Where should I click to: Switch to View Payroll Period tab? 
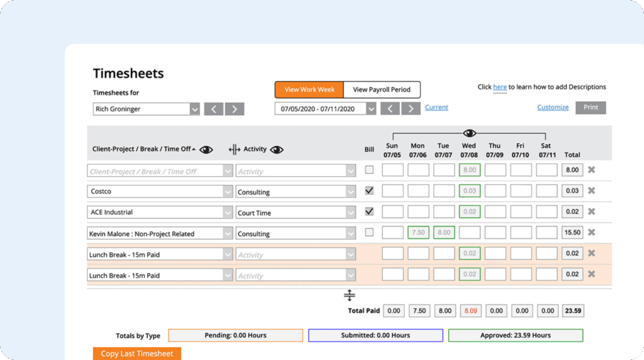click(x=382, y=89)
